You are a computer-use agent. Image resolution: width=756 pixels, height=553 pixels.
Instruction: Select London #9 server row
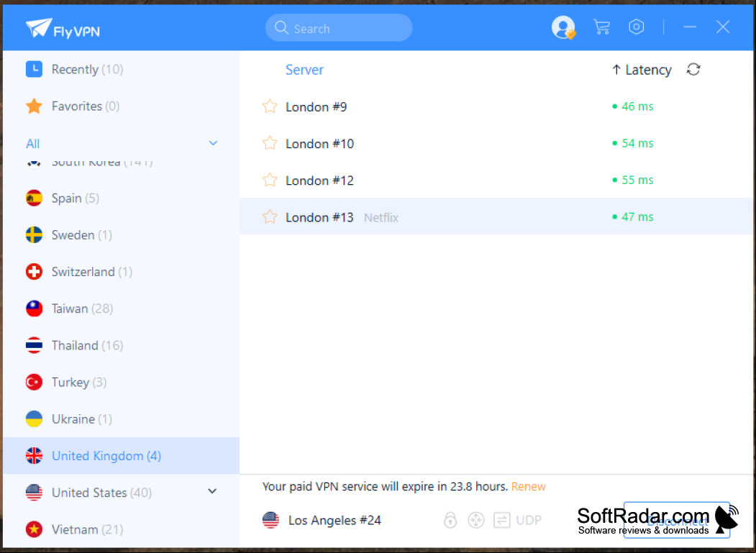[496, 106]
